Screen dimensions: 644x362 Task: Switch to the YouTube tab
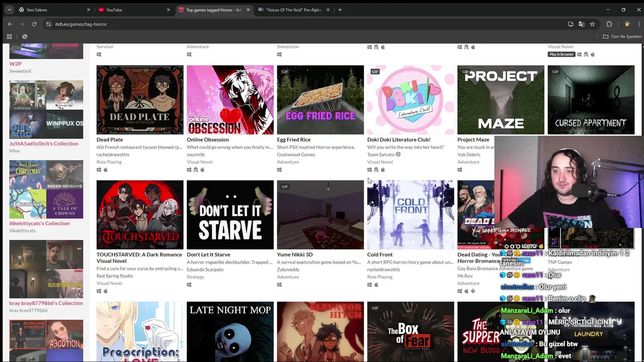tap(134, 10)
